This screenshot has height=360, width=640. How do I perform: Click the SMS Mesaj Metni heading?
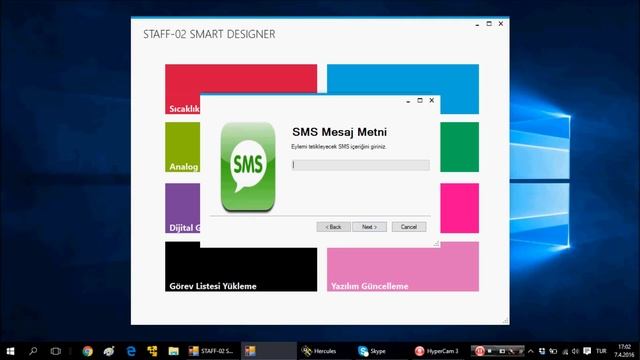point(340,132)
